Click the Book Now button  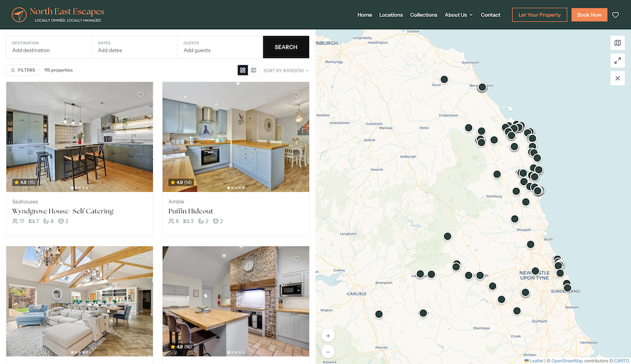[589, 15]
